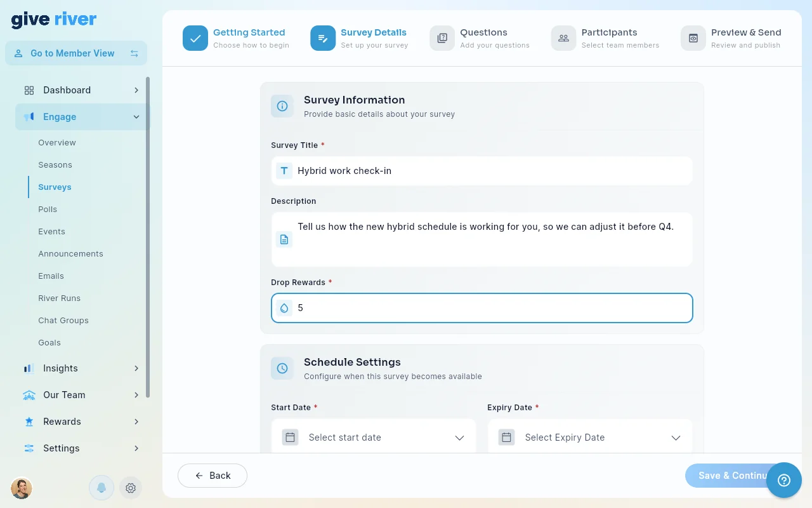Image resolution: width=812 pixels, height=508 pixels.
Task: Click the Schedule Settings clock icon
Action: [x=282, y=368]
